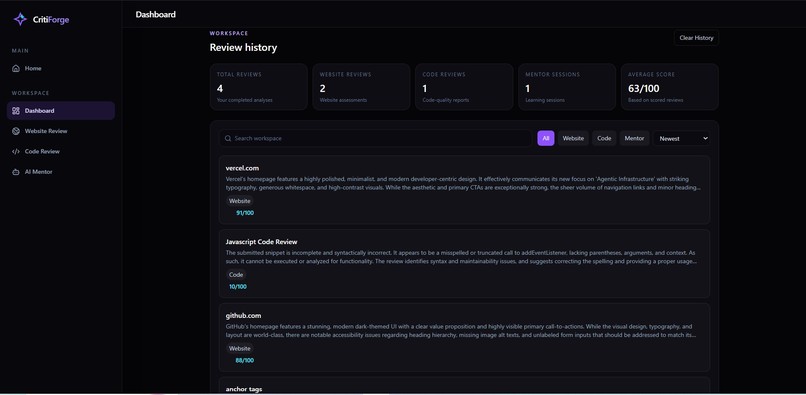Click the Home icon in the sidebar
The width and height of the screenshot is (806, 395).
tap(16, 68)
